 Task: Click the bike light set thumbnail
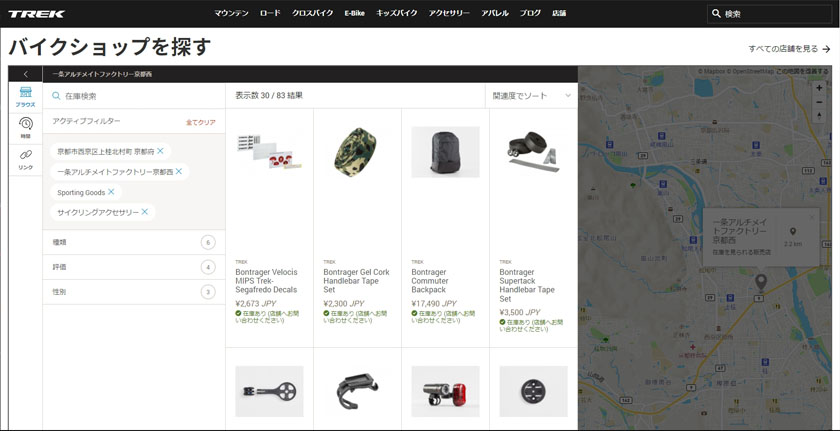pyautogui.click(x=445, y=391)
